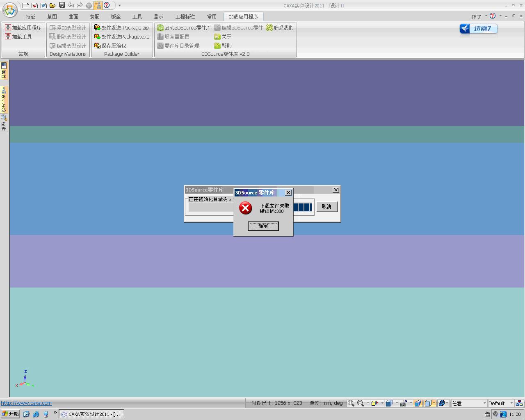The height and width of the screenshot is (420, 525).
Task: Click the 加载工具 command
Action: (x=18, y=37)
